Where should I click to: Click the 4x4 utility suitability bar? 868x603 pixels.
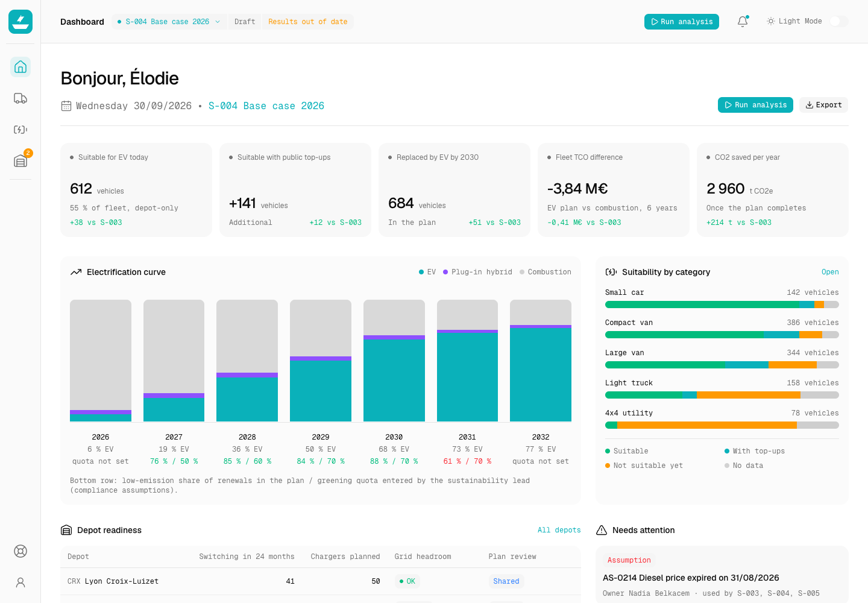coord(722,425)
